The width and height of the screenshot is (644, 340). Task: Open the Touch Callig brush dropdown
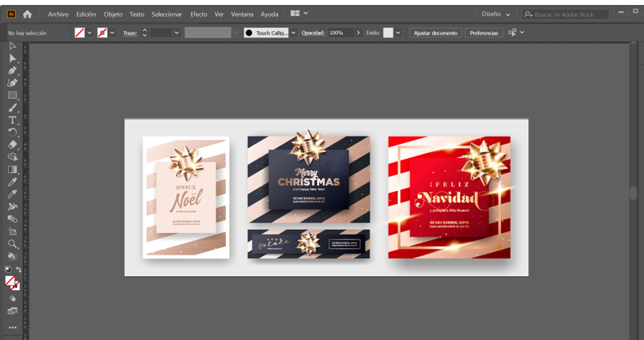pos(293,33)
